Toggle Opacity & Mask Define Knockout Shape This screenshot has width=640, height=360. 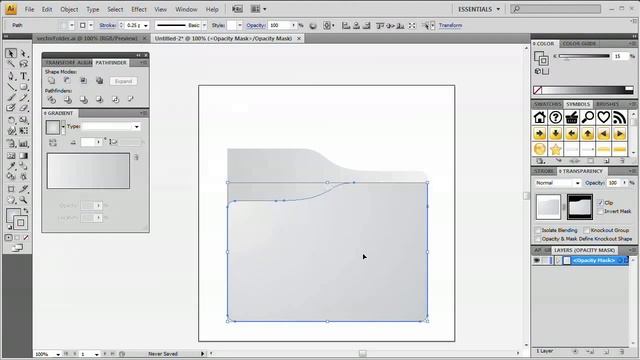pos(538,239)
